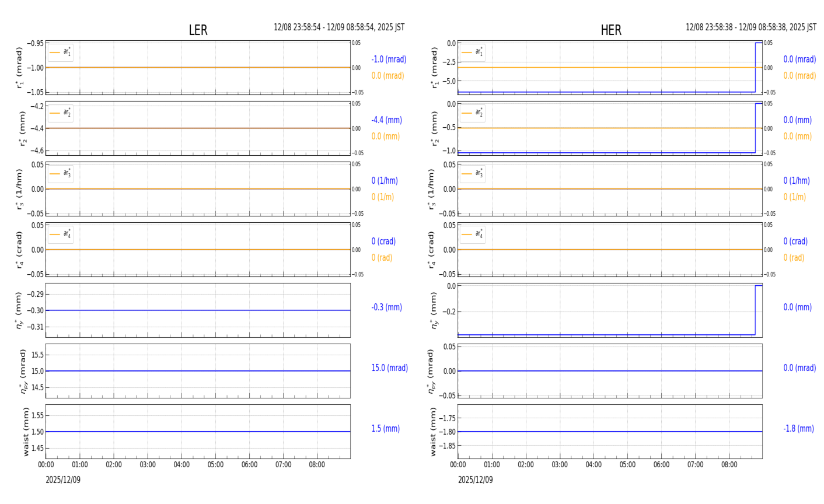Click the ∂r1* legend in HER top plot
The image size is (824, 504).
pyautogui.click(x=472, y=52)
